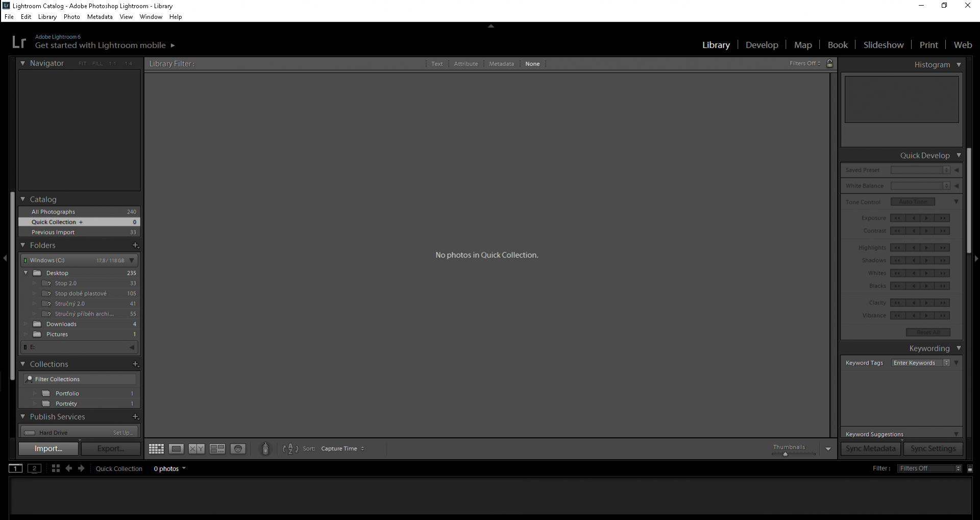Click in the Enter Keywords field
Image resolution: width=980 pixels, height=520 pixels.
917,363
